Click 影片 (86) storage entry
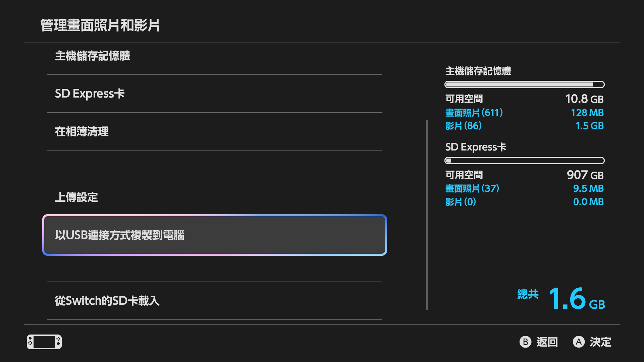Viewport: 644px width, 362px height. (x=463, y=126)
